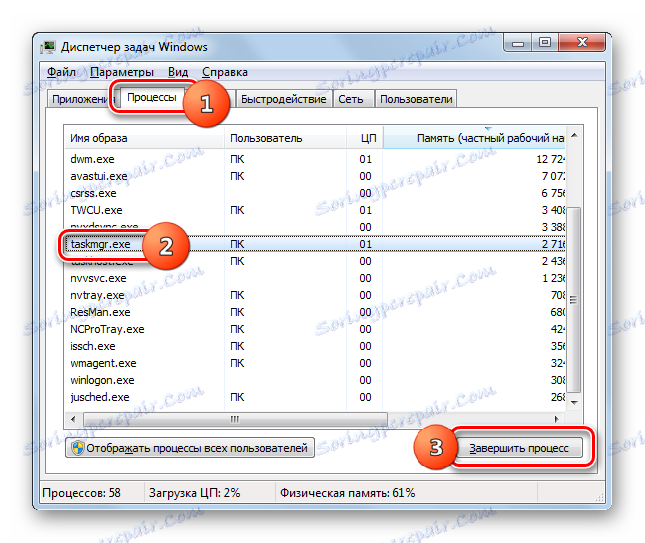Click the horizontal scrollbar right arrow
This screenshot has height=543, width=645.
click(x=556, y=419)
